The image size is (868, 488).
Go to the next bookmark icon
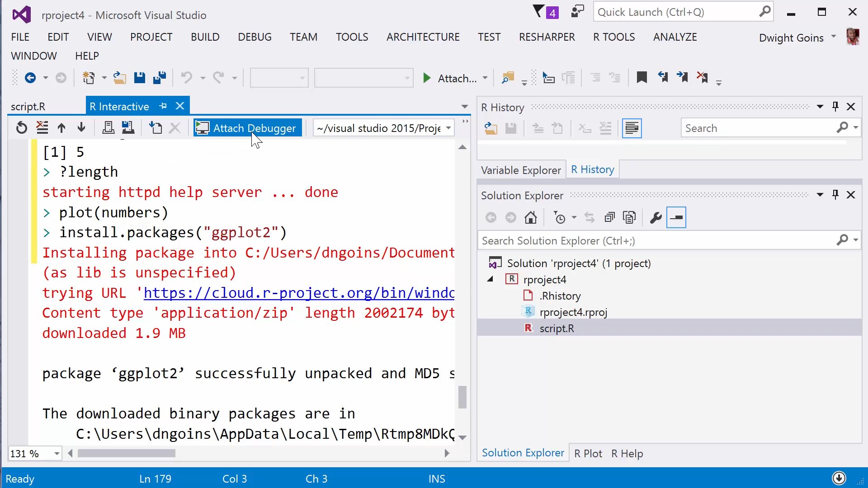(x=682, y=78)
